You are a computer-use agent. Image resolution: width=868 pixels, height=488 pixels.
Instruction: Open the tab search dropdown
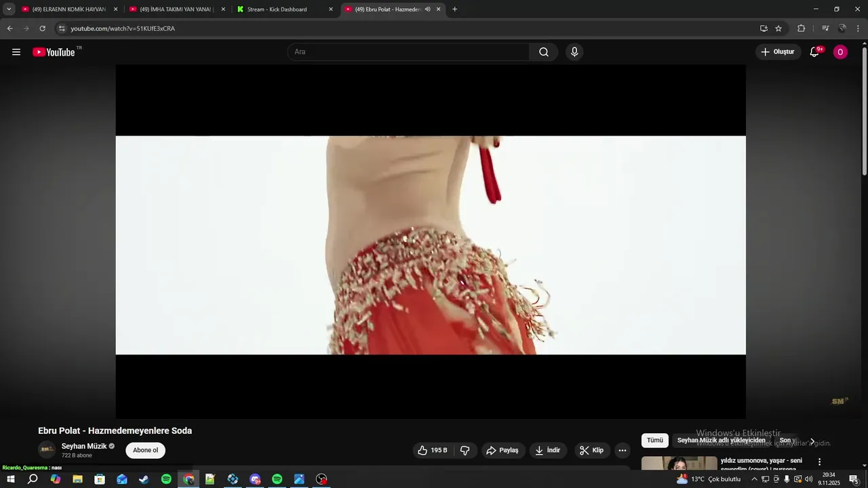coord(9,9)
